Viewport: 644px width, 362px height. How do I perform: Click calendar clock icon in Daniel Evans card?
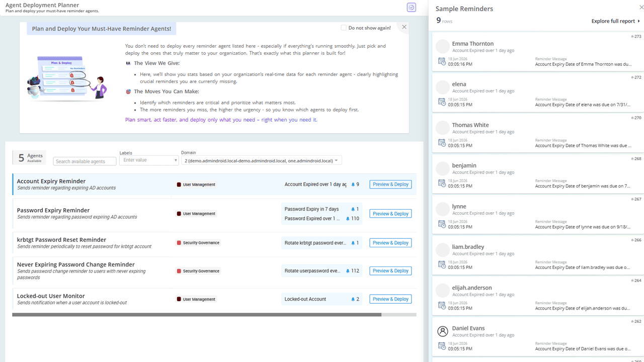point(442,346)
